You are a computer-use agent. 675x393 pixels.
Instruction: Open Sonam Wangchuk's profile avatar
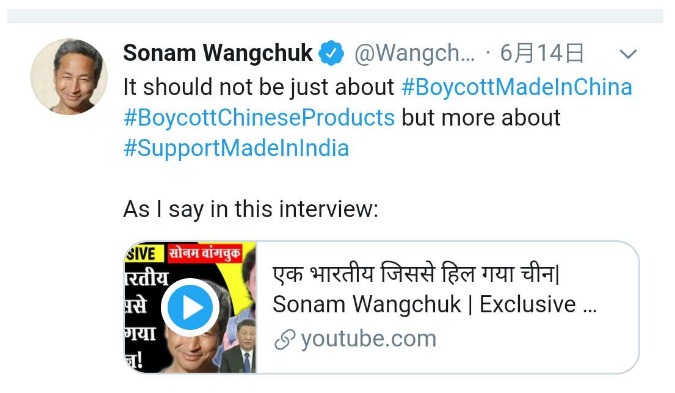point(69,77)
